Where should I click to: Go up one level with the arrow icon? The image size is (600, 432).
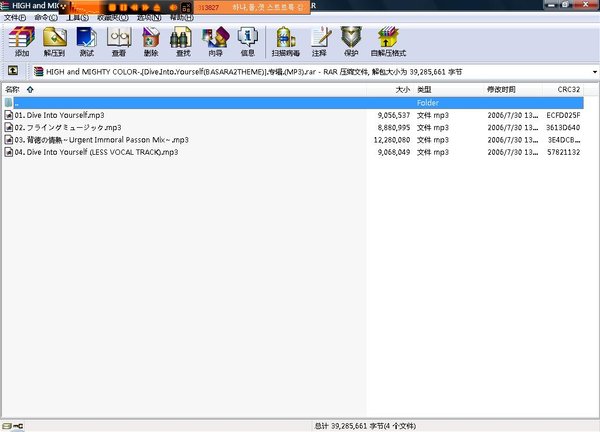coord(13,70)
